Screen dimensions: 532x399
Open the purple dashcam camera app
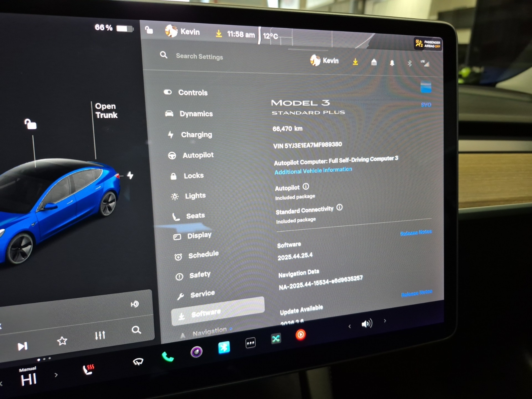coord(196,351)
